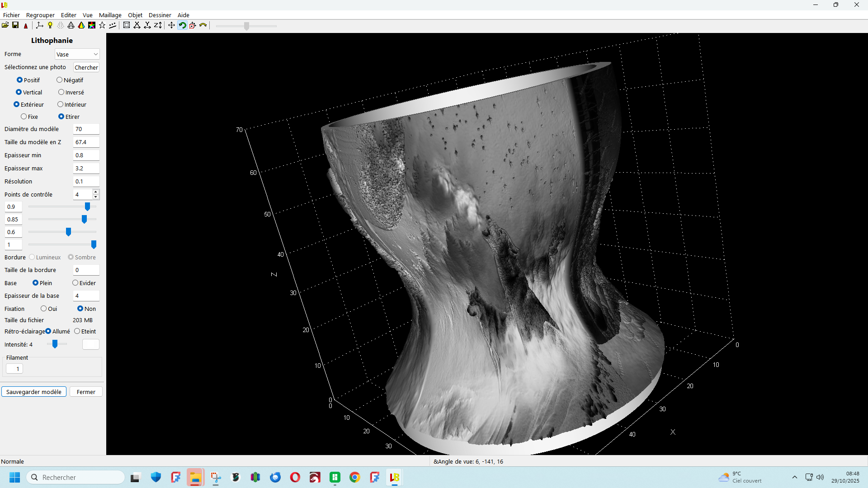868x488 pixels.
Task: Click the Z axis scale icon
Action: click(158, 25)
